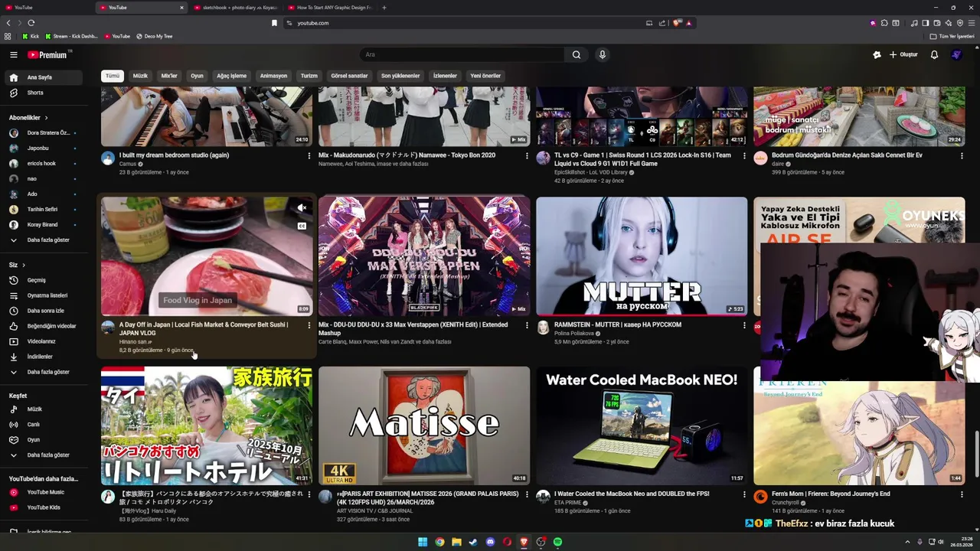Click the YouTube Premium logo

coord(48,55)
